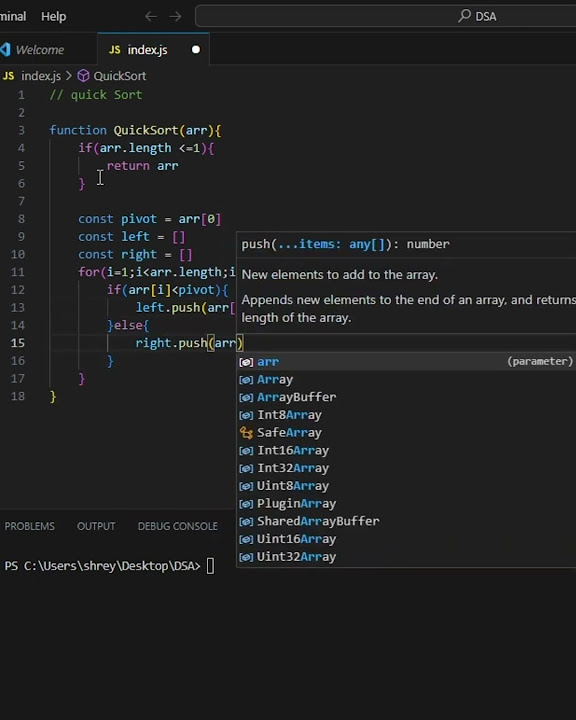Screen dimensions: 576x720
Task: Click the variable icon next to Uint32Array
Action: tap(246, 557)
